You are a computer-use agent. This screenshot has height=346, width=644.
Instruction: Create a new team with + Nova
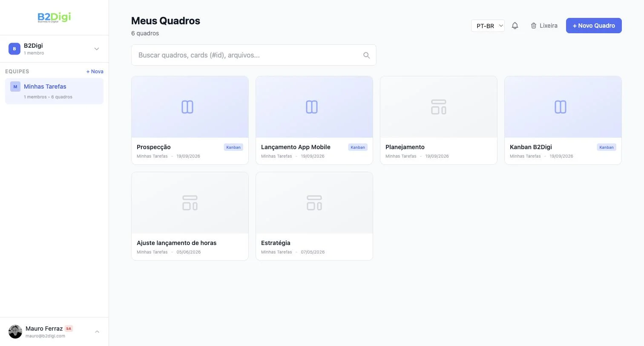(x=95, y=72)
